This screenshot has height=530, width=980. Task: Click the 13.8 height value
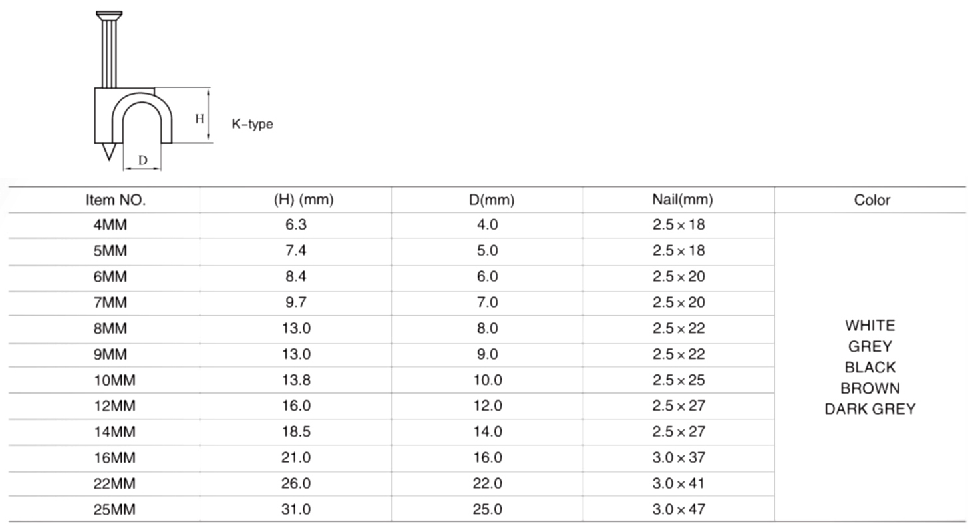point(297,380)
